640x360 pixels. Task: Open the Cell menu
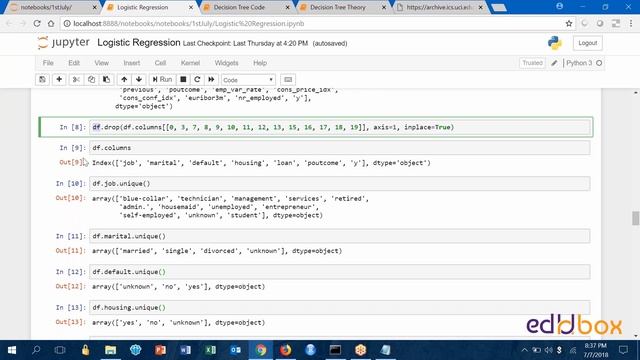[x=160, y=63]
